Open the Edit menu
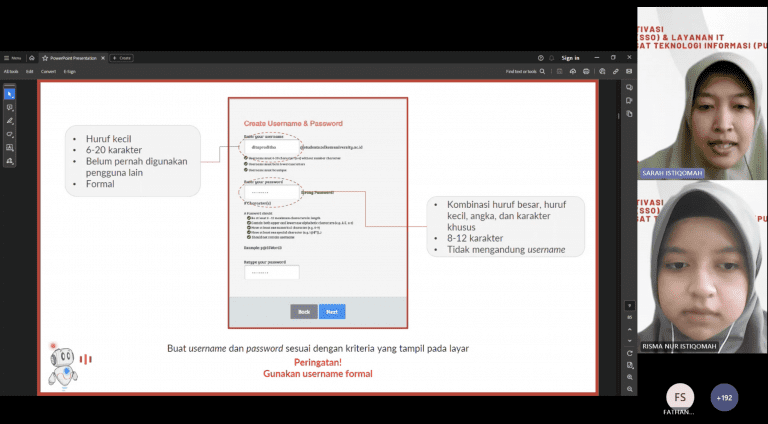This screenshot has height=424, width=768. pos(30,72)
